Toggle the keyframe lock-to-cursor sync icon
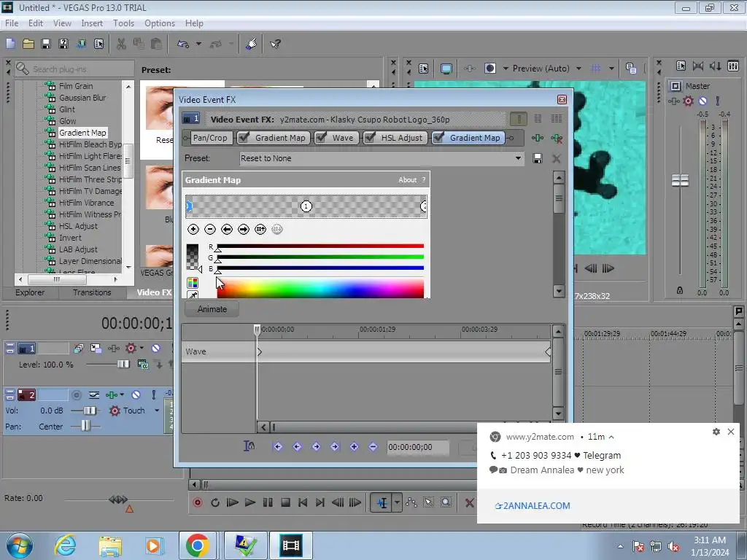The width and height of the screenshot is (747, 560). (x=249, y=446)
